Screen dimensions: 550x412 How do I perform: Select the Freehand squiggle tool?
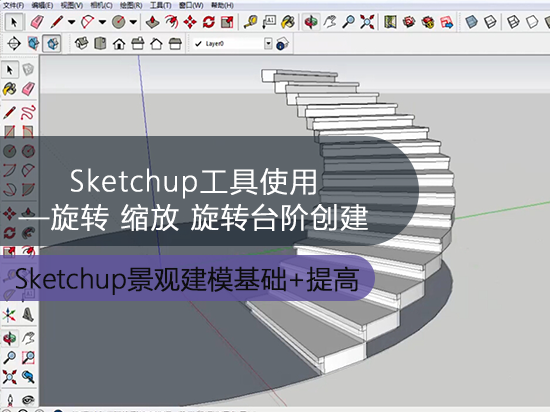click(28, 113)
